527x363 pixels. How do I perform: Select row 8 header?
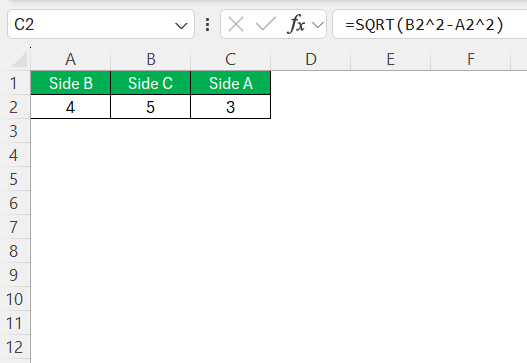(15, 251)
